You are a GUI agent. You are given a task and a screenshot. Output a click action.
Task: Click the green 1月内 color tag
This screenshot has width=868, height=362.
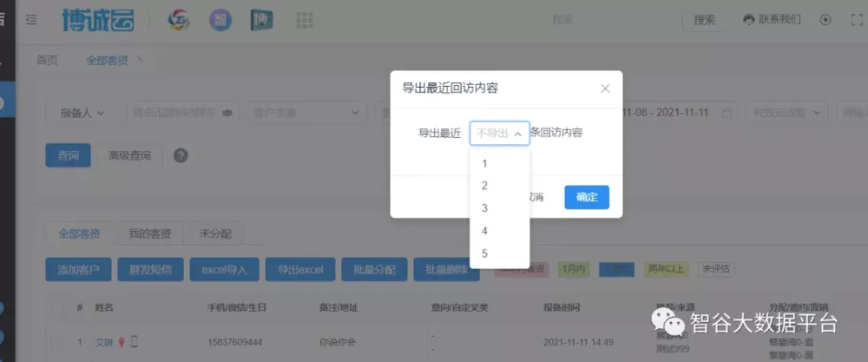point(572,269)
